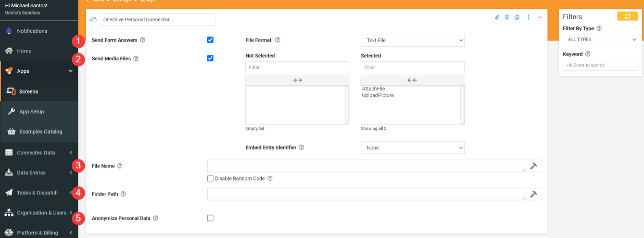Uncheck Send Form Answers checkbox
This screenshot has width=644, height=238.
(210, 40)
